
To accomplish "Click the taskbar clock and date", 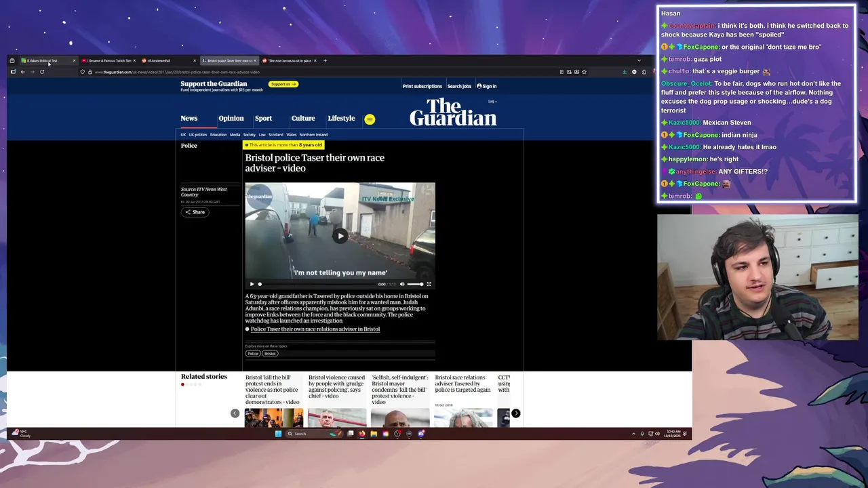I will coord(673,434).
